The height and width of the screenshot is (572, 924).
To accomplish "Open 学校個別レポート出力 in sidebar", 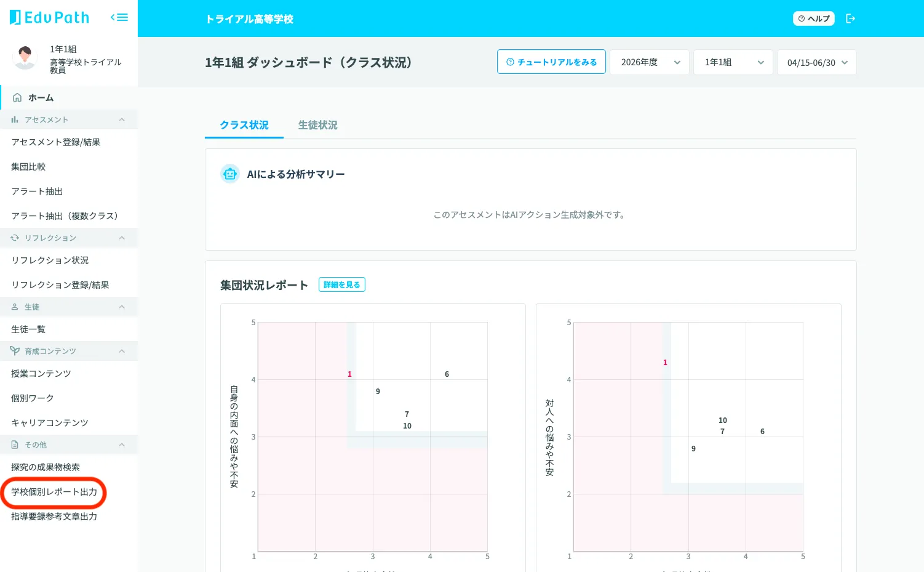I will (x=69, y=492).
